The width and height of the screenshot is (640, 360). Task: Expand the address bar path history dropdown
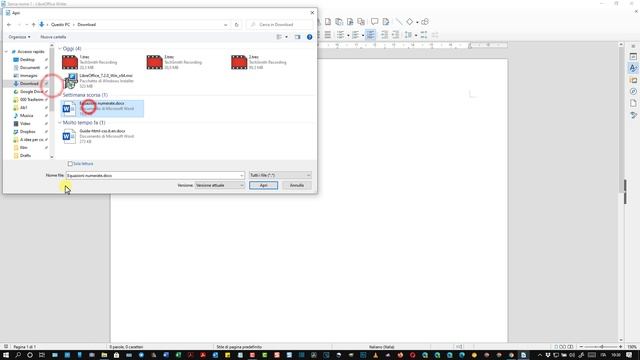coord(225,24)
